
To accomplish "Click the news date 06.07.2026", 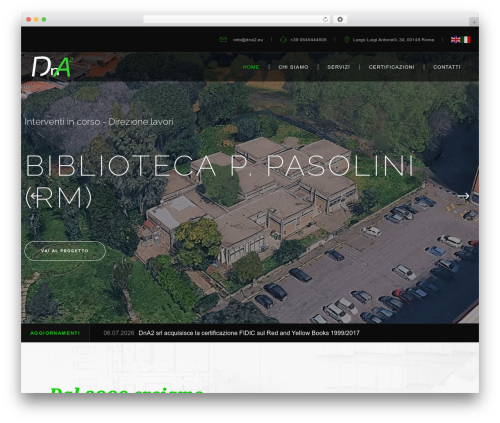I will point(119,333).
